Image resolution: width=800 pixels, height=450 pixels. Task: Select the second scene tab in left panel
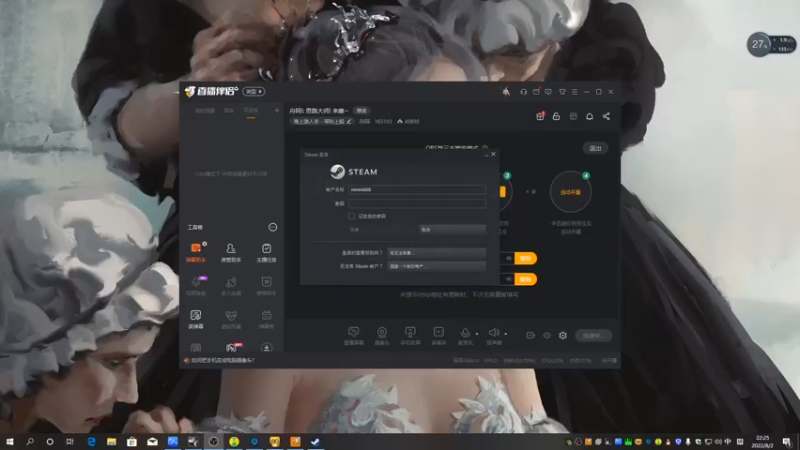pos(229,111)
